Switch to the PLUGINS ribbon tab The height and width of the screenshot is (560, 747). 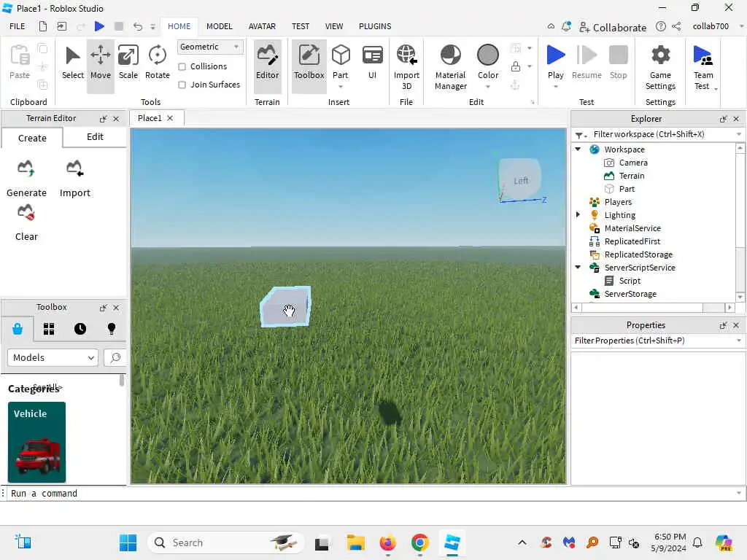(375, 26)
